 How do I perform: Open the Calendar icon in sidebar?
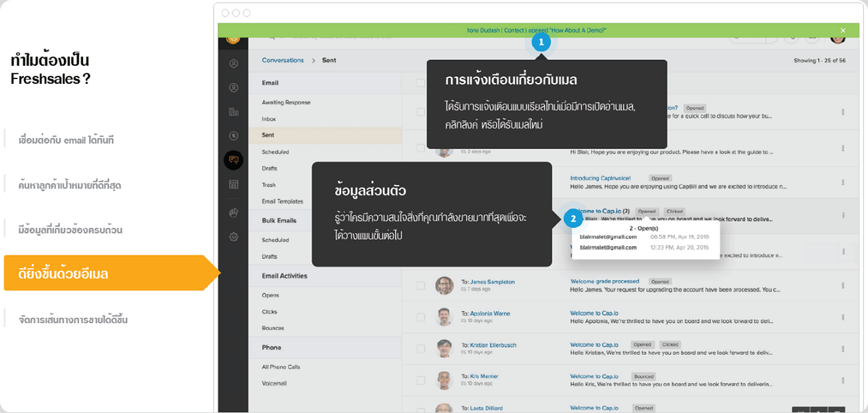click(233, 184)
